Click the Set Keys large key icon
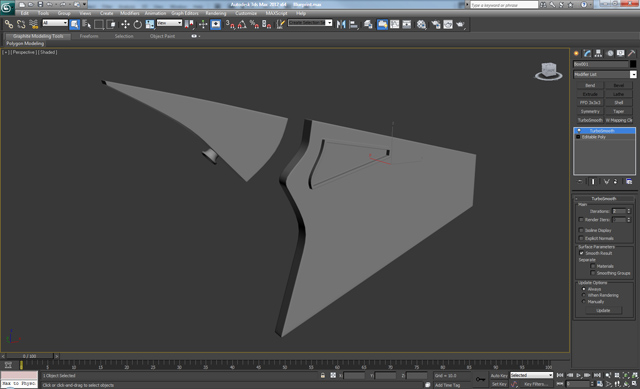Viewport: 640px width, 389px height. point(480,379)
